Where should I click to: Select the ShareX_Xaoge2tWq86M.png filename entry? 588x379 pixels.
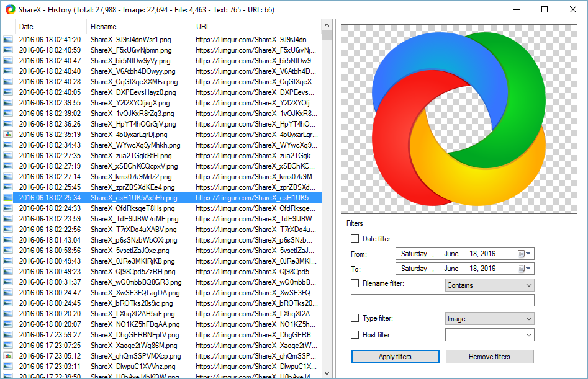coord(134,346)
